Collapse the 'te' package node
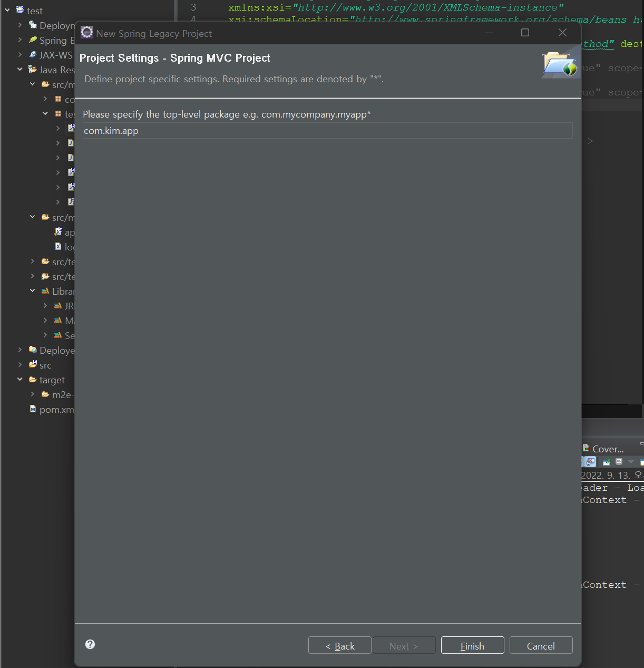Screen dimensions: 644x668 click(45, 113)
